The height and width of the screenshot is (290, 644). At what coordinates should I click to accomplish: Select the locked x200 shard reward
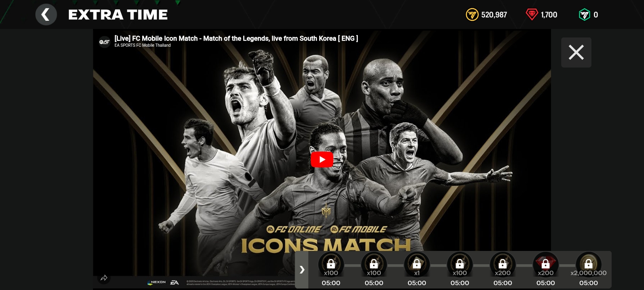pyautogui.click(x=503, y=265)
